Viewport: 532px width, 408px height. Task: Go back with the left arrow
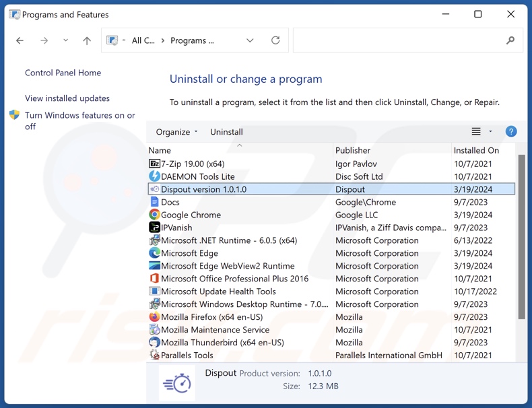20,40
